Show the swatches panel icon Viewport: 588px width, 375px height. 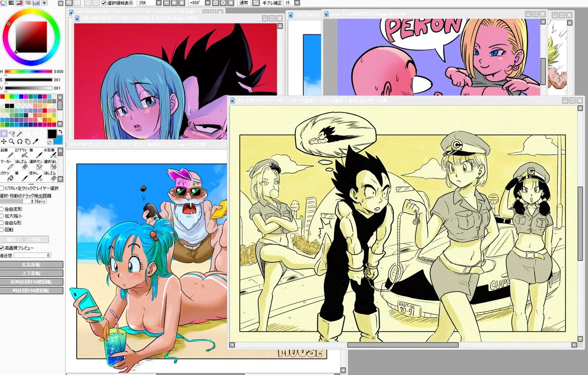[x=36, y=3]
